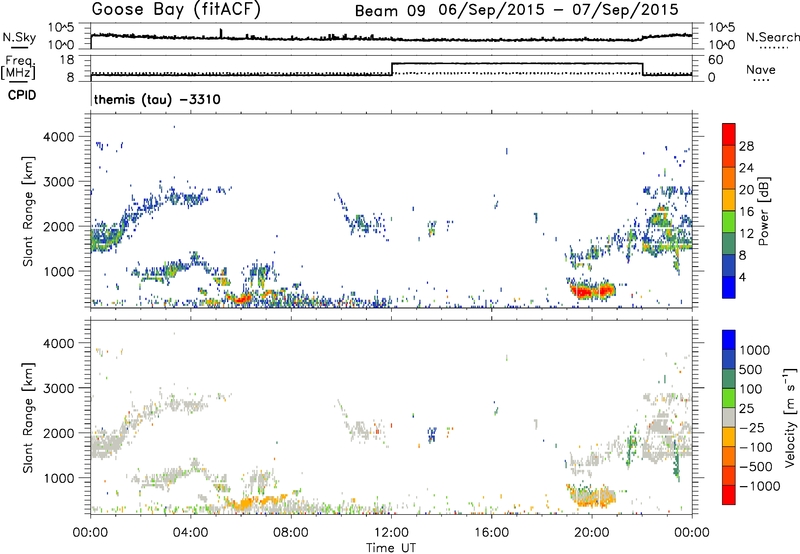Click the 'N.Sky' axis label

tap(19, 37)
